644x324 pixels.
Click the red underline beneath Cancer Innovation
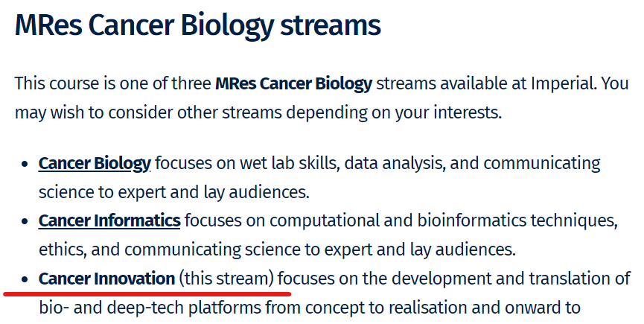point(147,294)
